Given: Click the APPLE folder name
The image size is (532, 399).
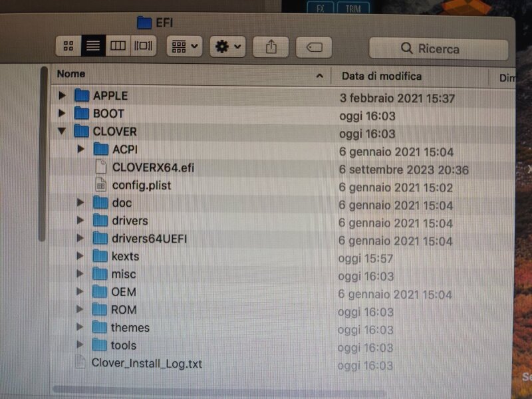Looking at the screenshot, I should (x=110, y=96).
